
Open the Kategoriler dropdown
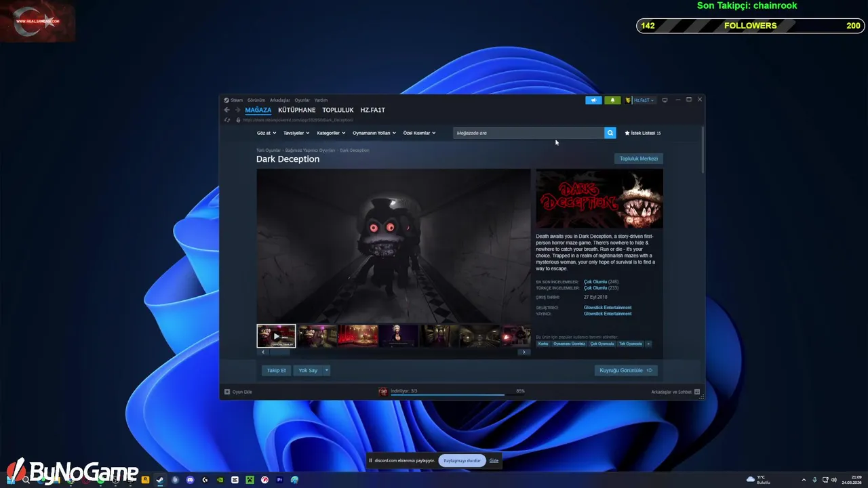pos(331,133)
